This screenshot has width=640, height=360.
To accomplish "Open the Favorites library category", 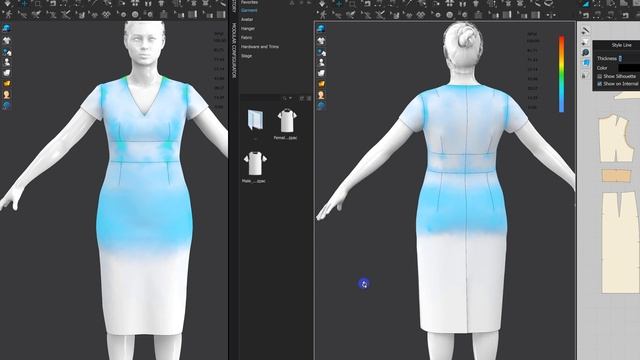I will pos(249,2).
